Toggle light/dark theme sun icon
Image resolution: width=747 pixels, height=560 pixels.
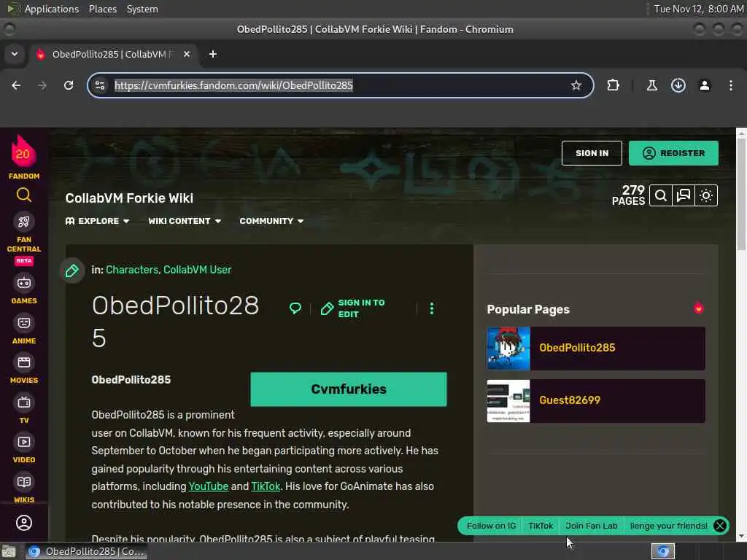point(706,195)
